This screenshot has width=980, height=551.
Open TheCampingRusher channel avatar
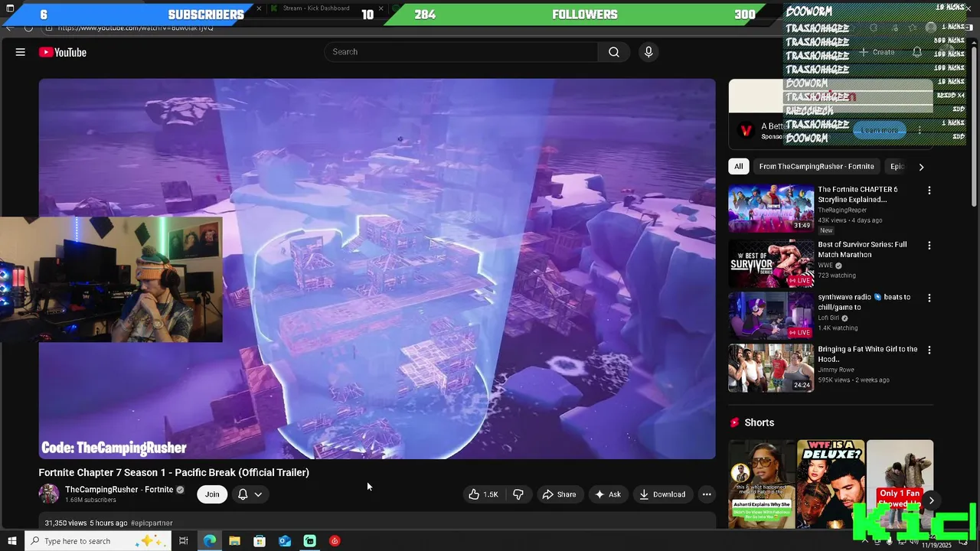click(x=49, y=494)
